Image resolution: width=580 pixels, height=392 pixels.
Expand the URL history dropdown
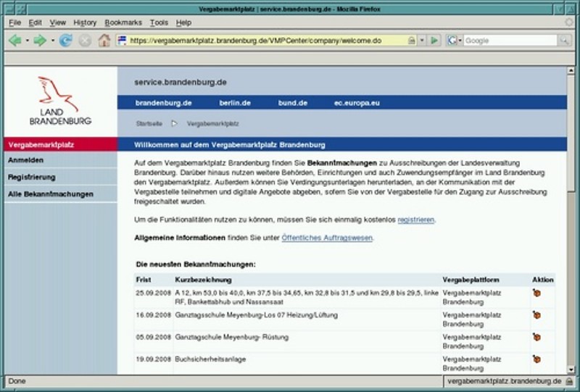(x=422, y=41)
